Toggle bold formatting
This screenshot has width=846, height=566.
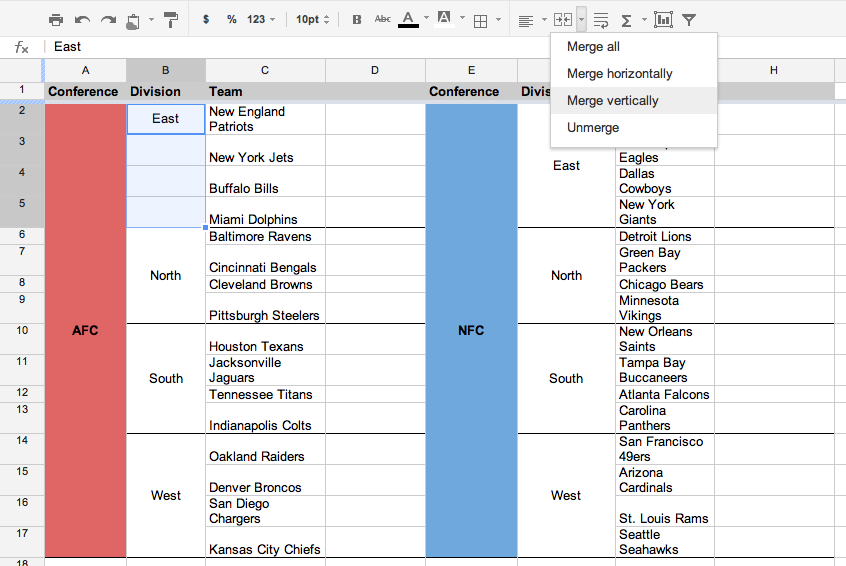(357, 20)
